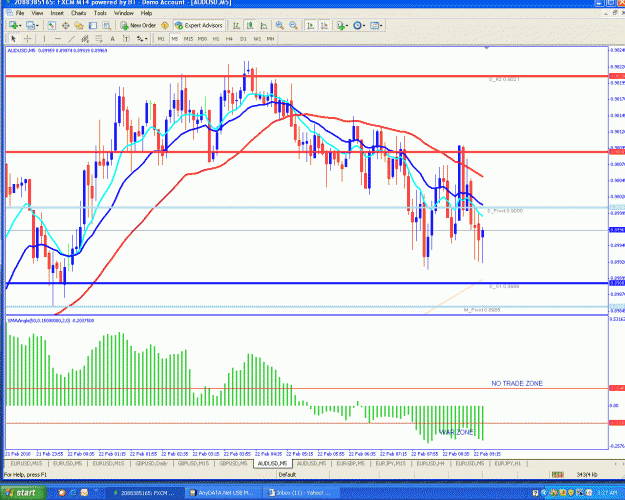Image resolution: width=625 pixels, height=500 pixels.
Task: Select the vertical line tool
Action: pyautogui.click(x=44, y=39)
